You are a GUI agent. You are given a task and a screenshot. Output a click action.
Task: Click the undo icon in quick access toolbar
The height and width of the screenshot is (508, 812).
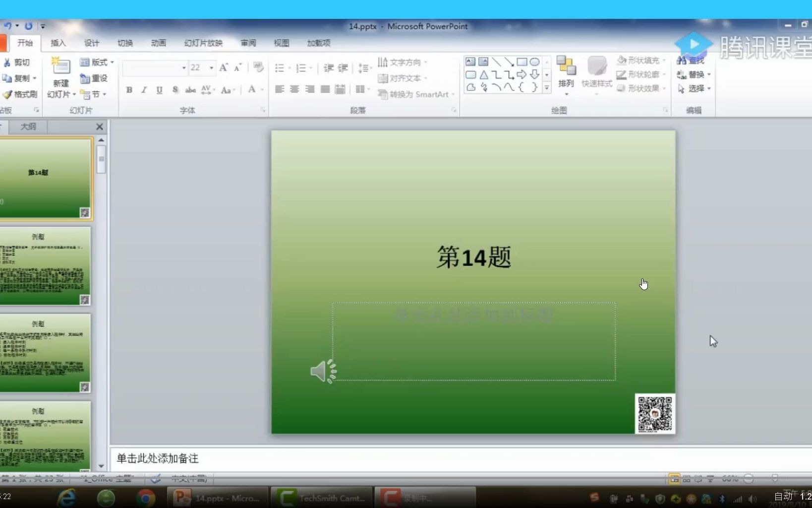(x=7, y=26)
